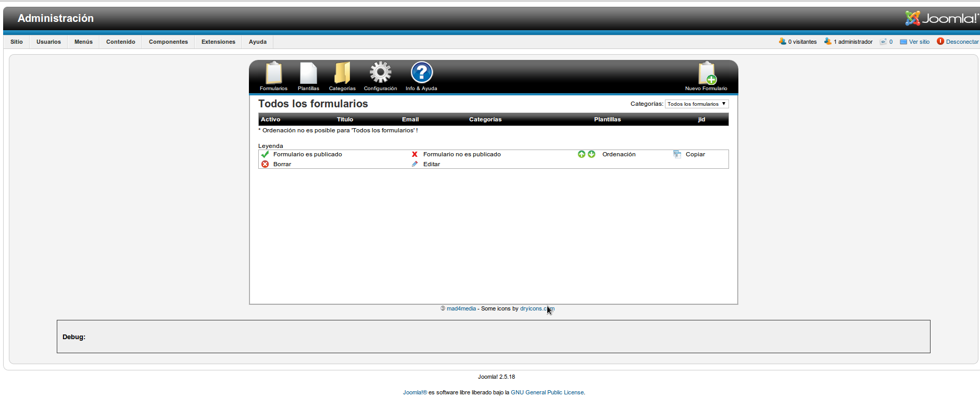Click the red Desconectar logout icon
This screenshot has height=410, width=980.
point(940,42)
